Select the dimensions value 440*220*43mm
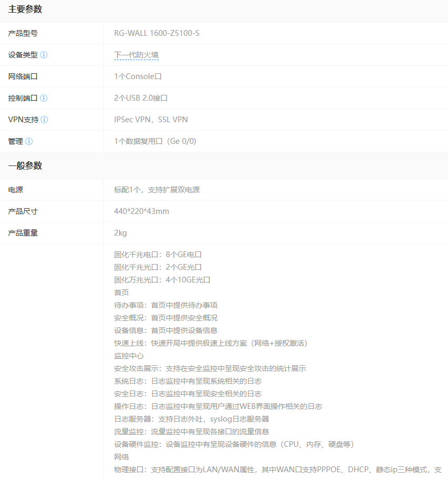The width and height of the screenshot is (448, 478). click(x=141, y=211)
